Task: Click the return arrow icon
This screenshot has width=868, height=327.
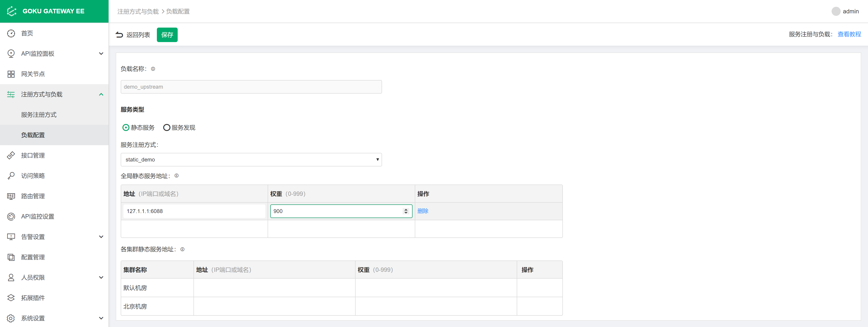Action: pyautogui.click(x=119, y=34)
